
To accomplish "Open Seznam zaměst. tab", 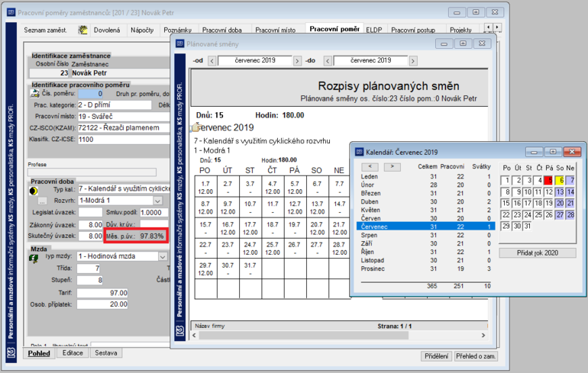I will (x=45, y=31).
